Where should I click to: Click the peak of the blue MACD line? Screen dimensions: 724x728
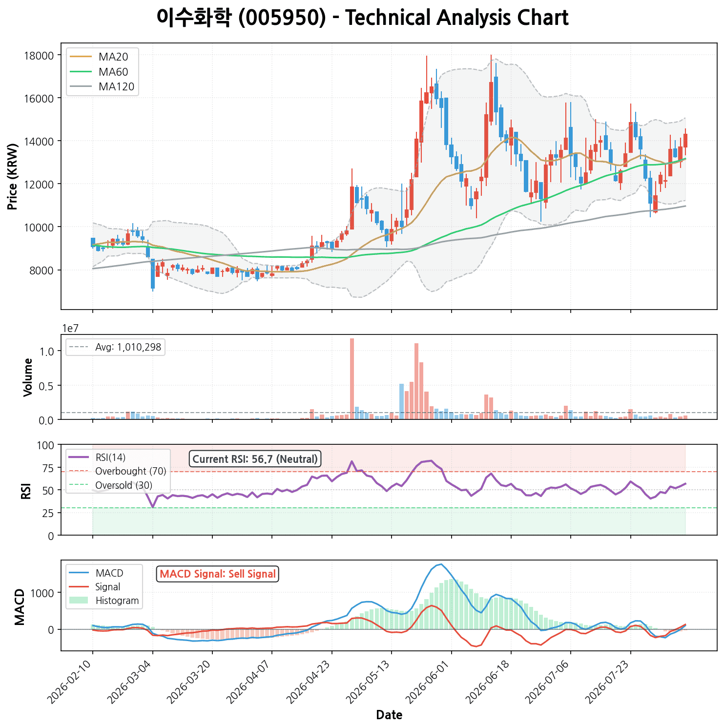[x=441, y=564]
